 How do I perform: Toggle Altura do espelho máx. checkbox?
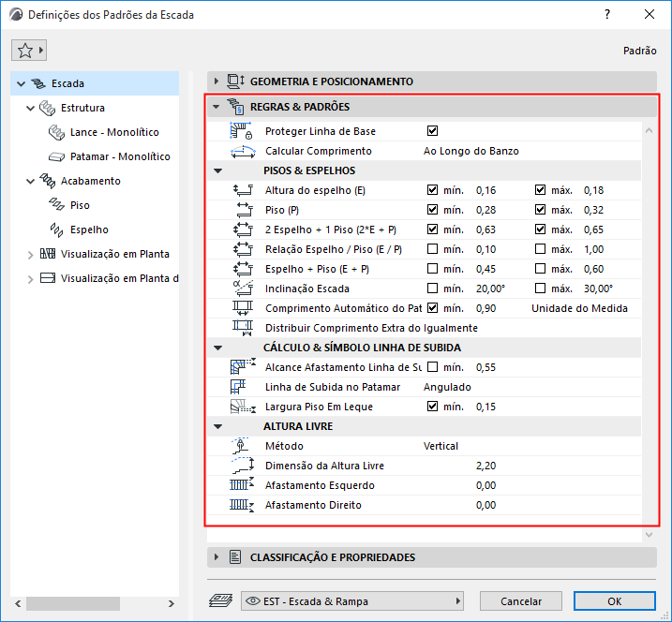(x=540, y=190)
